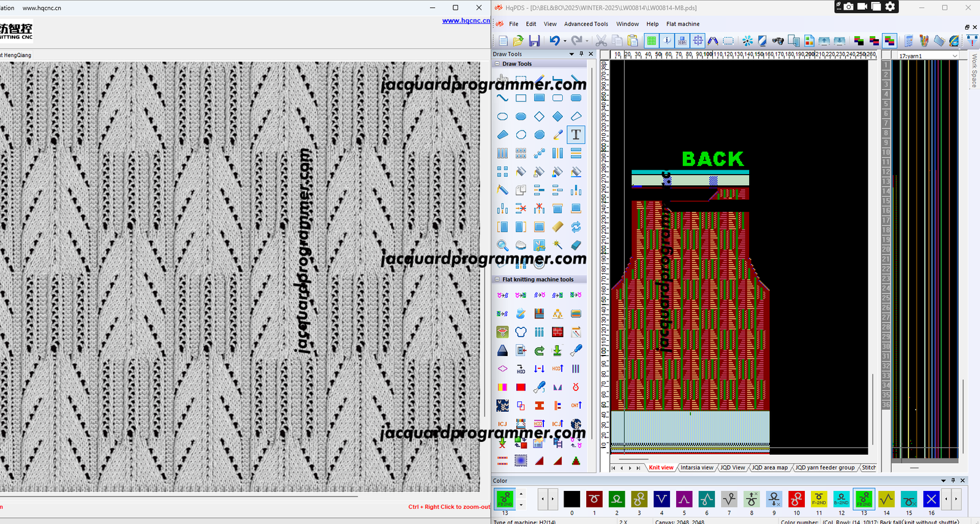Collapse the Draw Tools section

tap(497, 64)
